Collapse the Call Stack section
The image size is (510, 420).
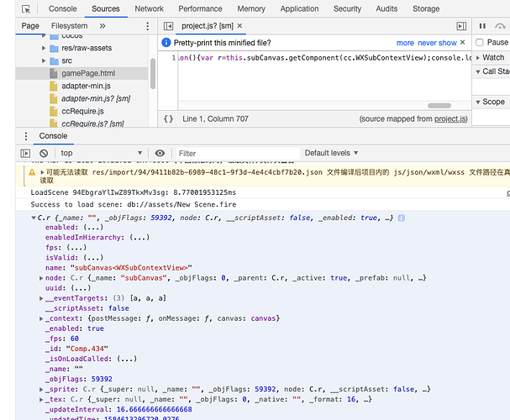pos(478,72)
